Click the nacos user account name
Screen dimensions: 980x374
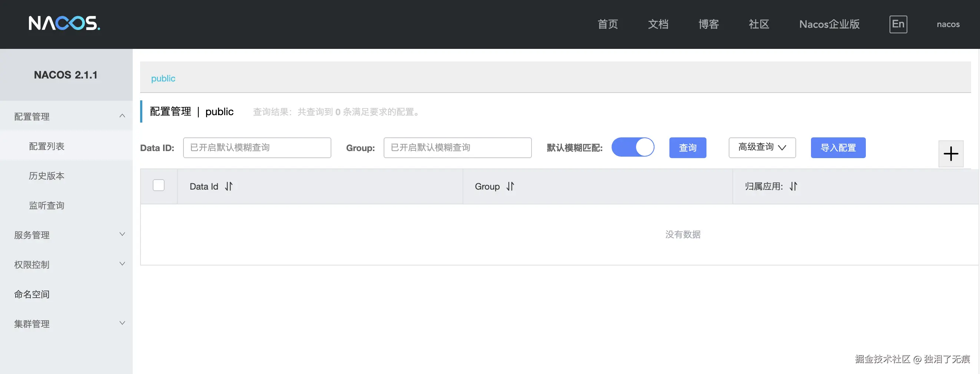pos(948,24)
